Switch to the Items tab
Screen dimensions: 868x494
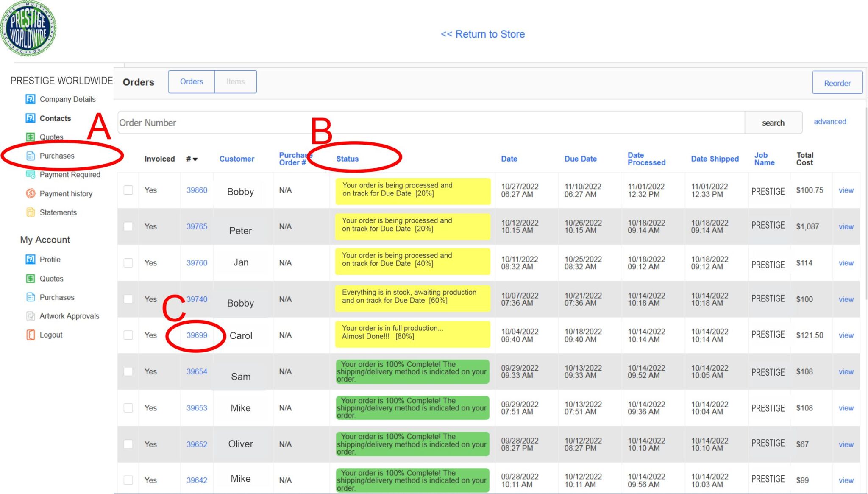pos(235,82)
